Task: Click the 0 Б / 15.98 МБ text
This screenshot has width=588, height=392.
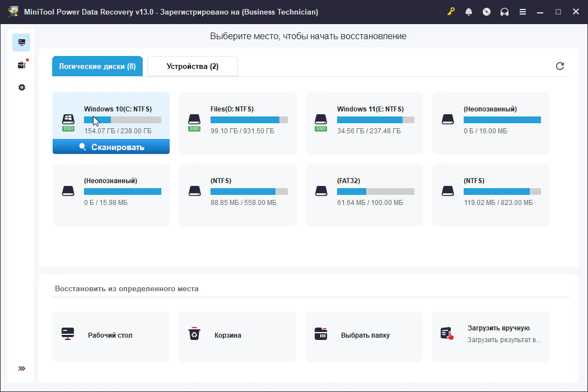Action: (106, 203)
